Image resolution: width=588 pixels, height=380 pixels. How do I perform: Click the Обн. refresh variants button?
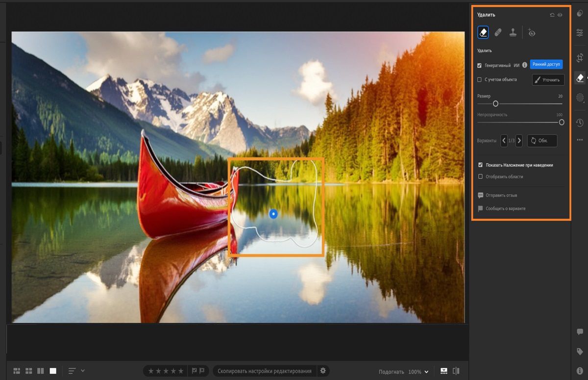click(x=542, y=141)
